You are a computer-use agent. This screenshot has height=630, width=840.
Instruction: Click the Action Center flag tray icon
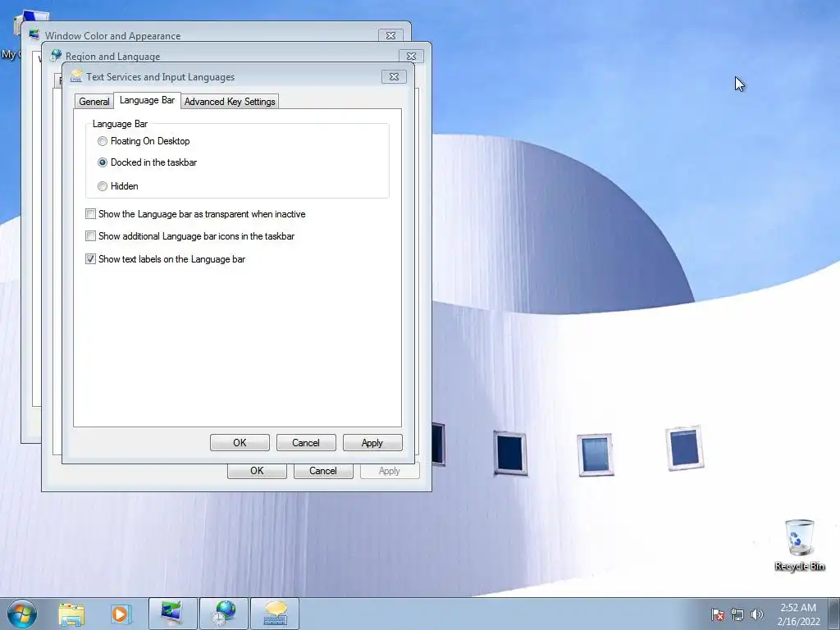718,615
